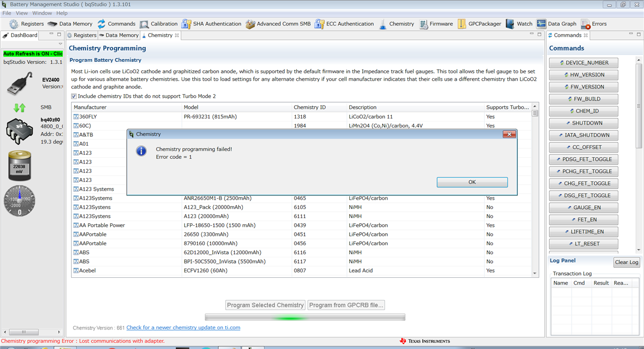Sort by Chemistry ID column header
This screenshot has width=644, height=349.
319,107
